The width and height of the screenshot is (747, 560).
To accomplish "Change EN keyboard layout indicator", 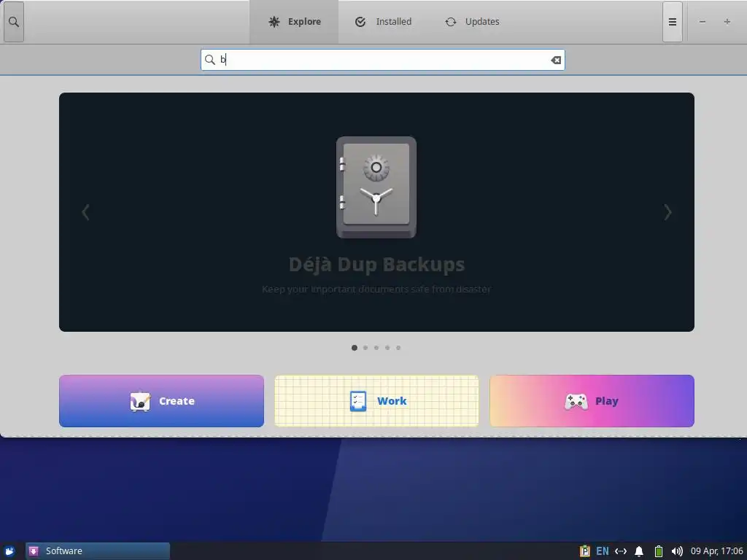I will (603, 551).
